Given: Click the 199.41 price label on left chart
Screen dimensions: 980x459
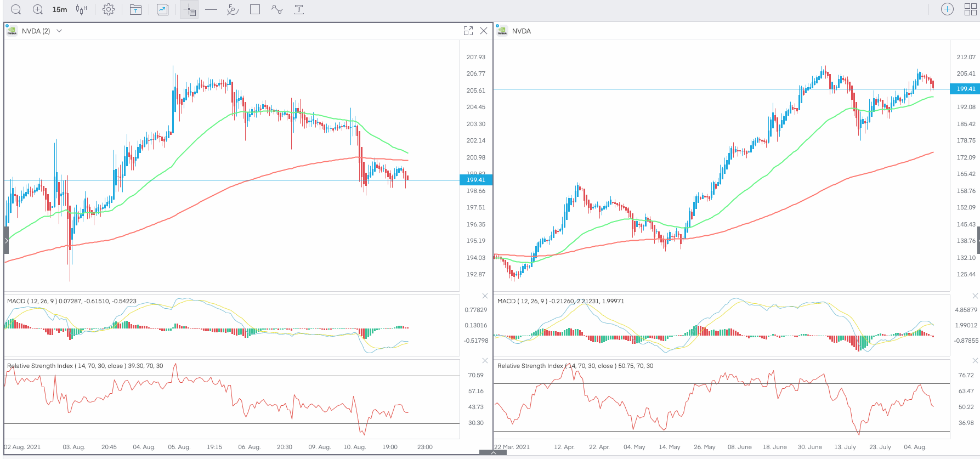Looking at the screenshot, I should 475,180.
